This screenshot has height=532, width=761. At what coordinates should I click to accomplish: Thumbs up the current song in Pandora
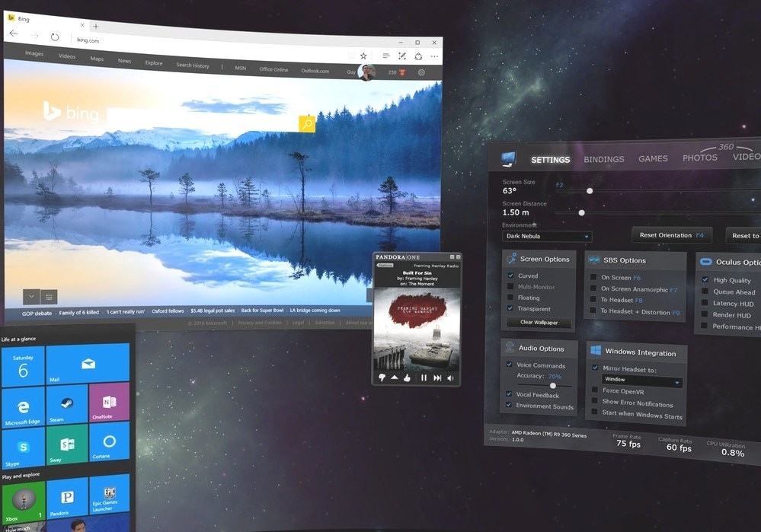[x=407, y=378]
